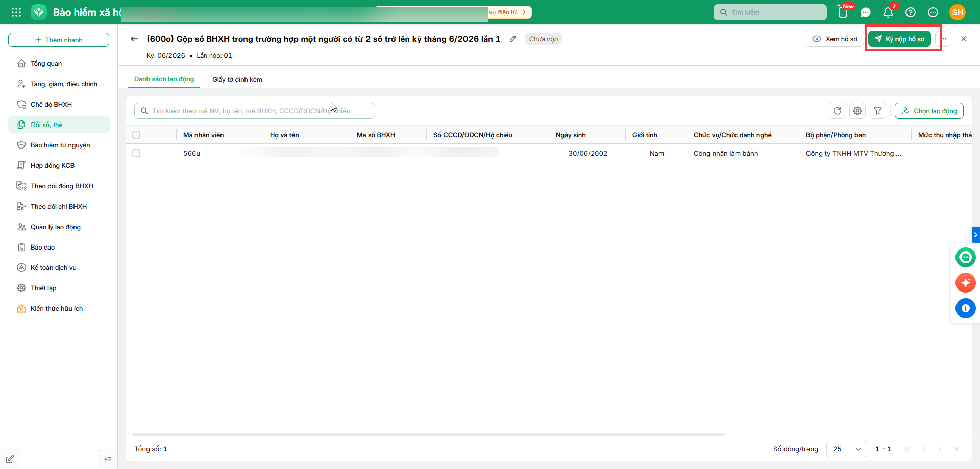Screen dimensions: 980x469
Task: Open Kế toán dịch vụ menu
Action: click(59, 267)
